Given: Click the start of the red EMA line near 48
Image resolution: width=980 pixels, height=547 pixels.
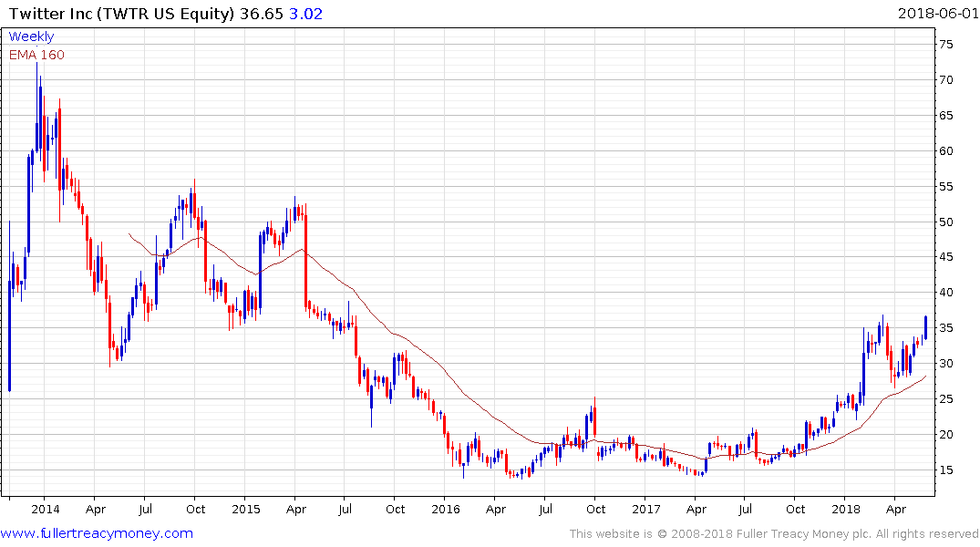Looking at the screenshot, I should coord(129,234).
